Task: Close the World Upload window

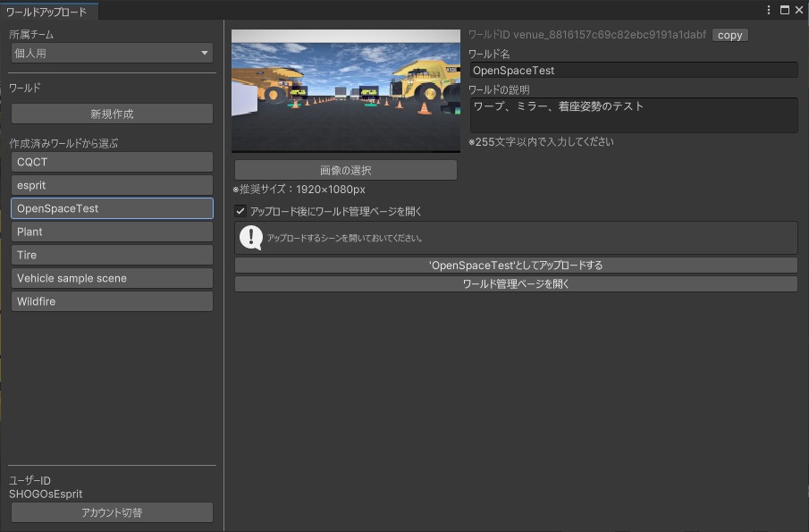Action: (799, 10)
